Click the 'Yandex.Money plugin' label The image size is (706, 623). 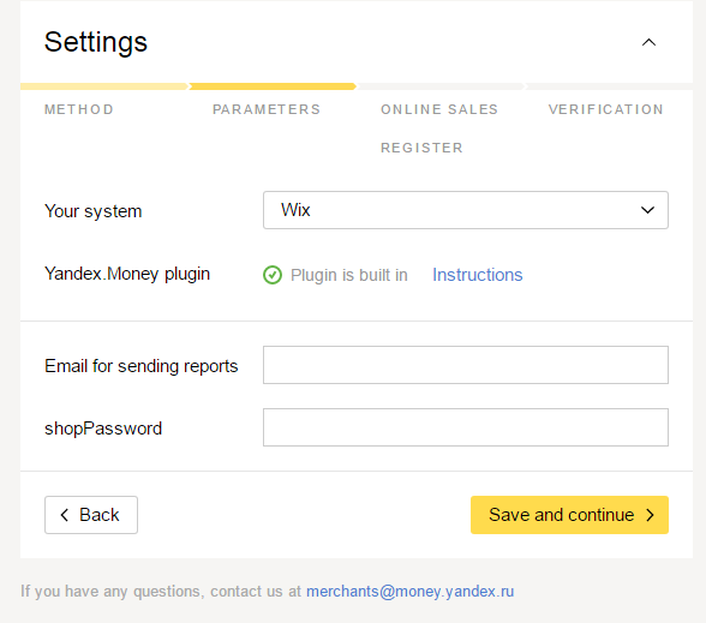127,274
